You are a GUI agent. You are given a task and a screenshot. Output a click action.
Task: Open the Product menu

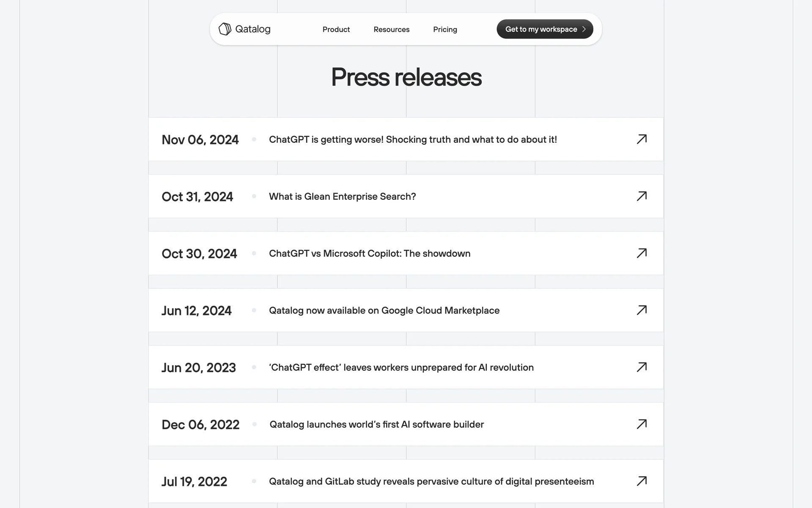point(336,29)
